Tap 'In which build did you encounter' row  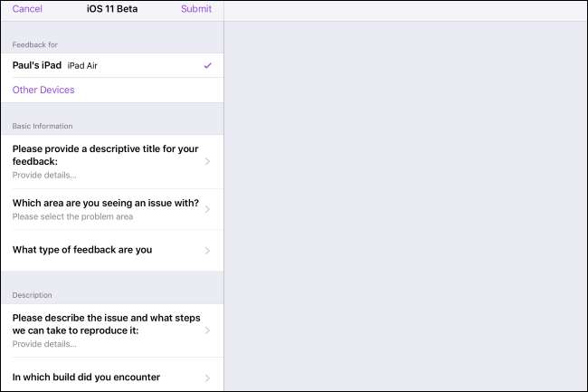(x=86, y=378)
